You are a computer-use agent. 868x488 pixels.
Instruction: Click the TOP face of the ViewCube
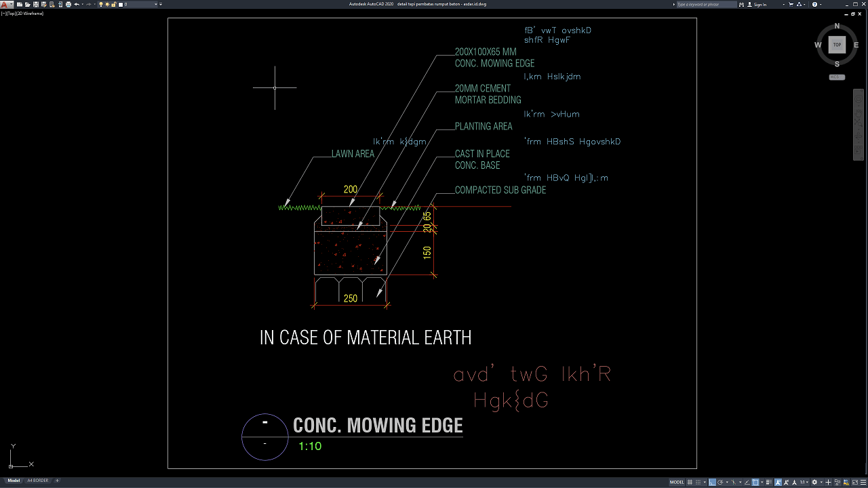click(837, 45)
